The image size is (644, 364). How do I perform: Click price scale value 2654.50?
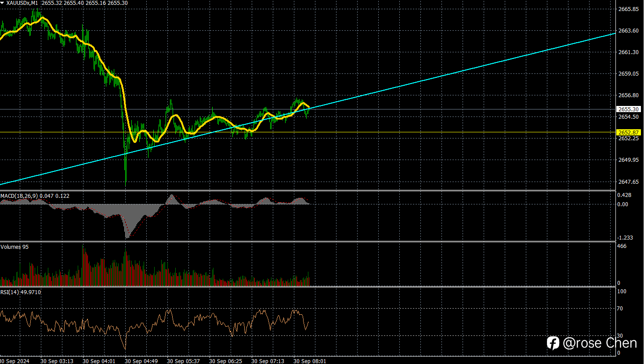pos(628,117)
